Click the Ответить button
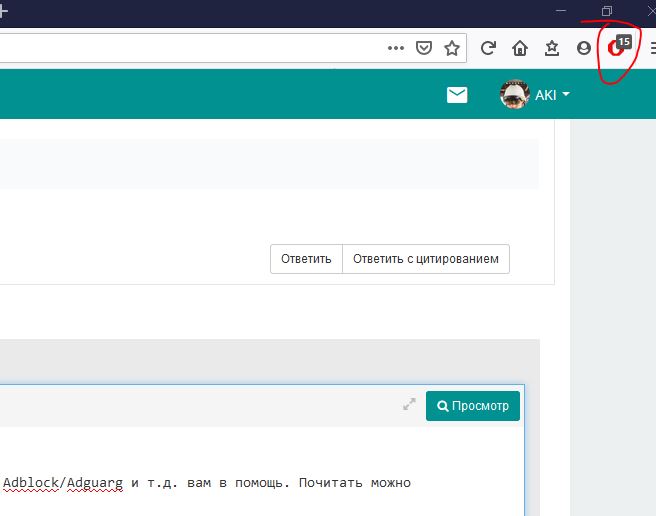 [306, 258]
